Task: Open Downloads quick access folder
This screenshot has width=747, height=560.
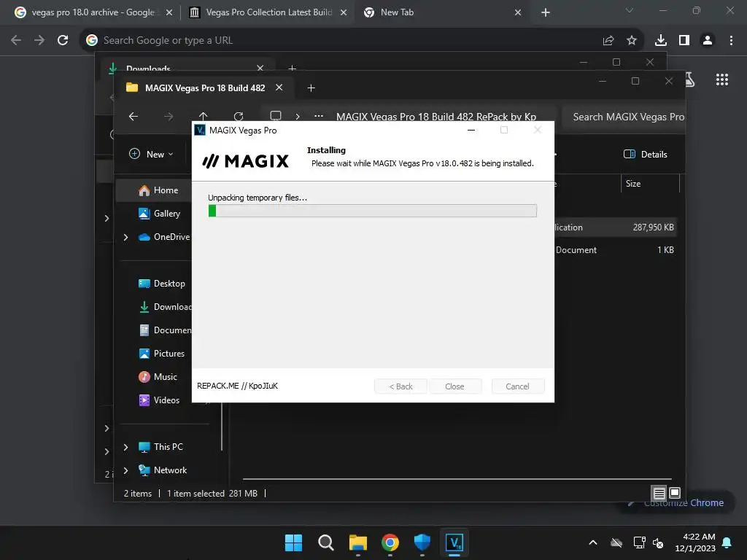Action: click(x=165, y=307)
